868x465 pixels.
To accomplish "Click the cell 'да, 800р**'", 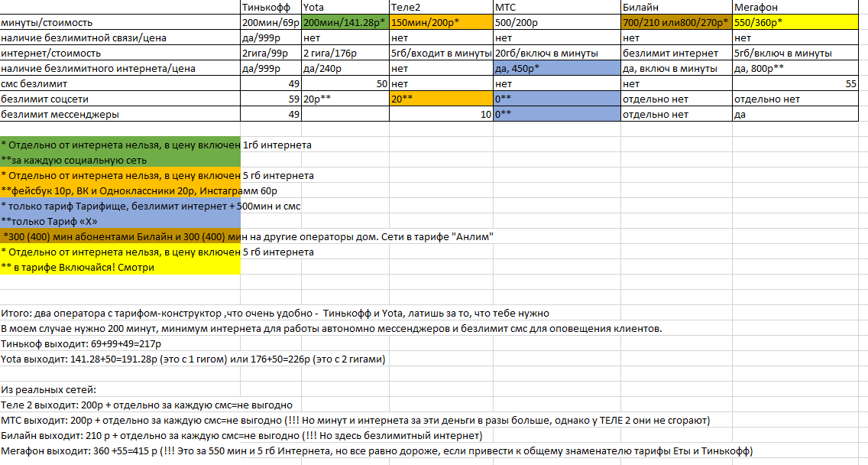I will pos(795,68).
